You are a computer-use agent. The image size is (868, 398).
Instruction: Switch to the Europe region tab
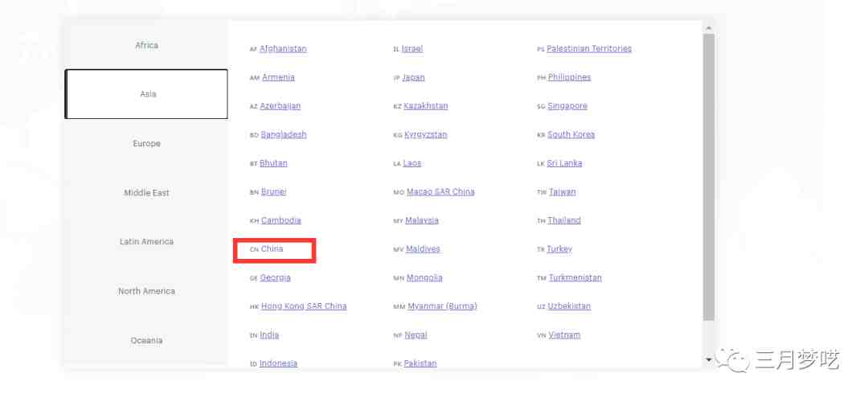(x=146, y=143)
